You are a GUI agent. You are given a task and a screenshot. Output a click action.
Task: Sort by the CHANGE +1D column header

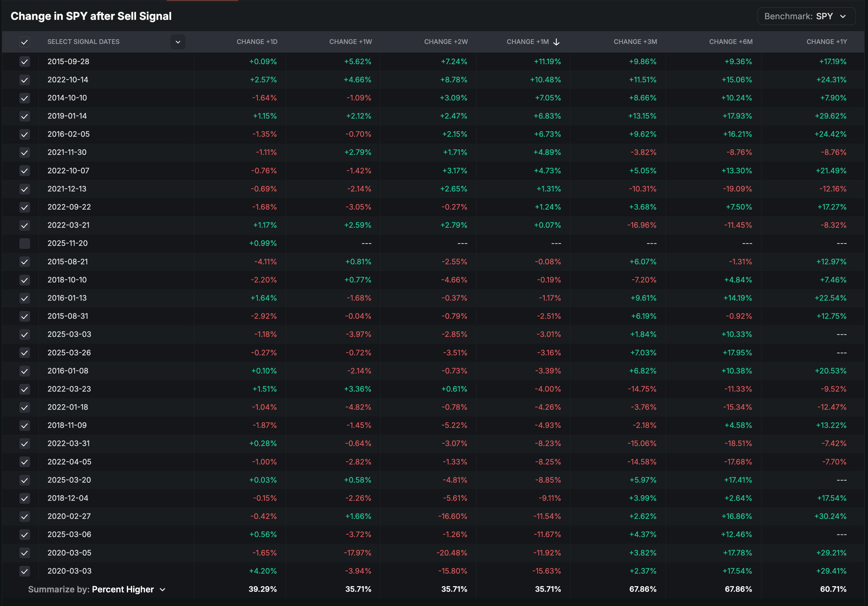(257, 42)
